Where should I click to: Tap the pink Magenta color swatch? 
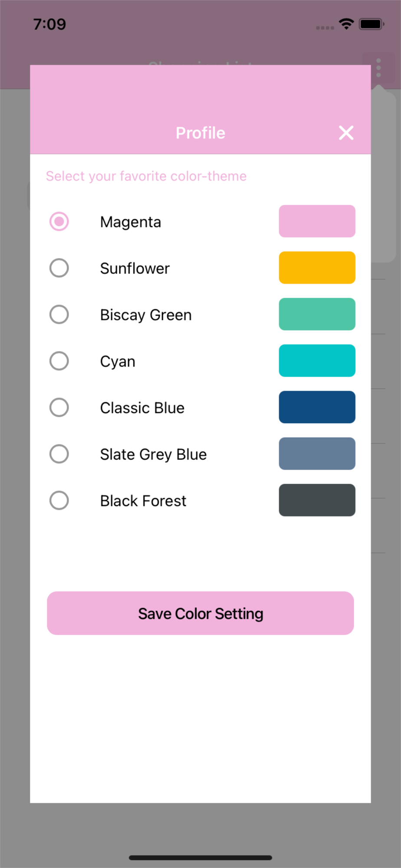[317, 221]
